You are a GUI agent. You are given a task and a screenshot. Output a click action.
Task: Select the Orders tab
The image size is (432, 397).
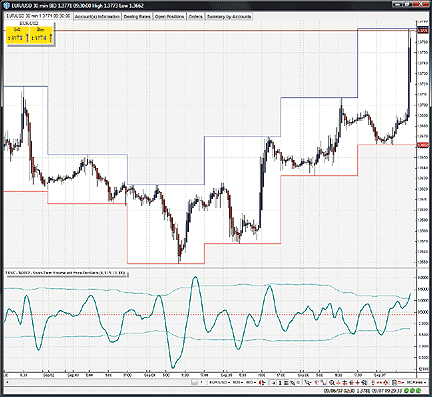(x=195, y=16)
